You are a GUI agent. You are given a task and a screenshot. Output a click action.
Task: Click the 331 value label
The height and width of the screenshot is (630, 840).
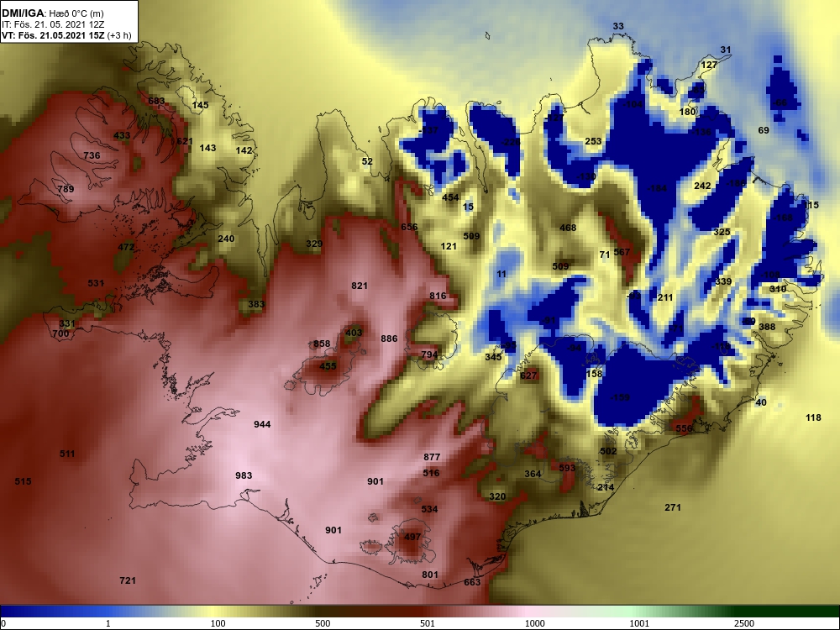(x=67, y=323)
